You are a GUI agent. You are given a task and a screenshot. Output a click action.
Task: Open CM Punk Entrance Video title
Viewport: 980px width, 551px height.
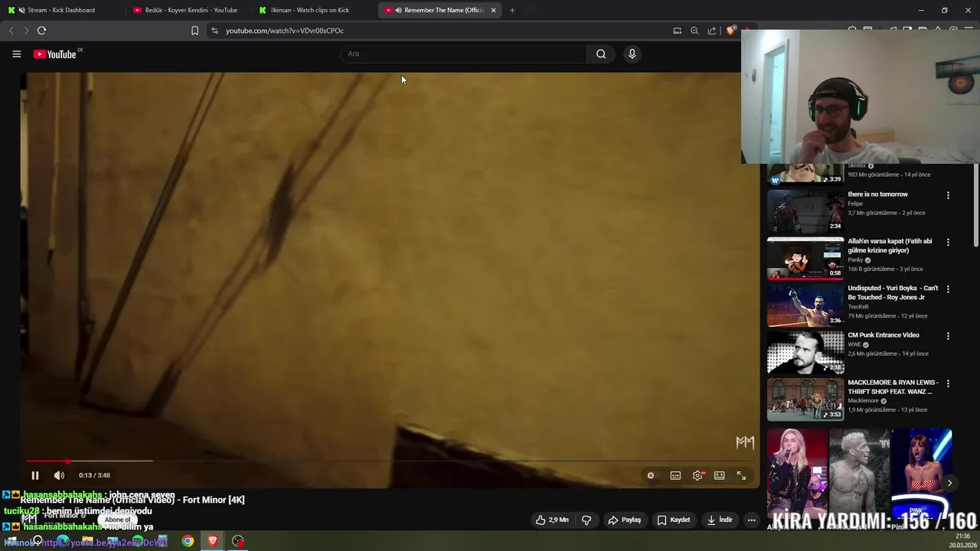(x=884, y=335)
